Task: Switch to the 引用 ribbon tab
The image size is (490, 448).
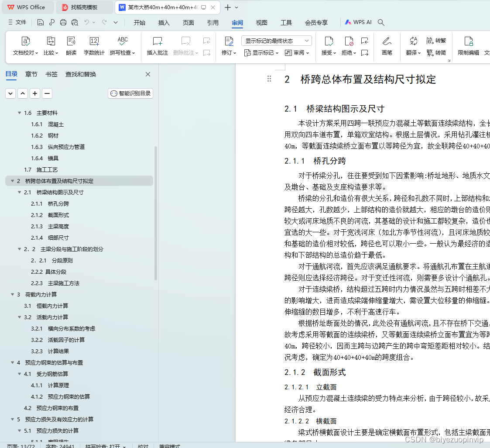Action: 213,23
